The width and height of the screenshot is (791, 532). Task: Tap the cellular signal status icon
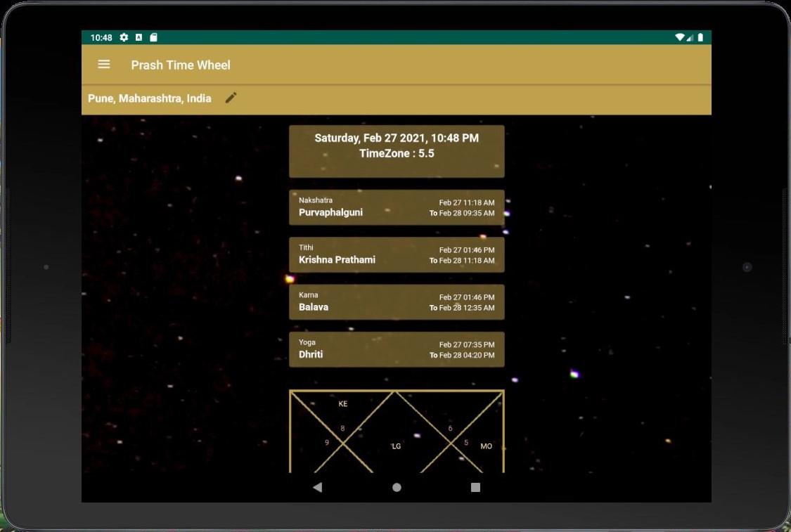[x=690, y=37]
